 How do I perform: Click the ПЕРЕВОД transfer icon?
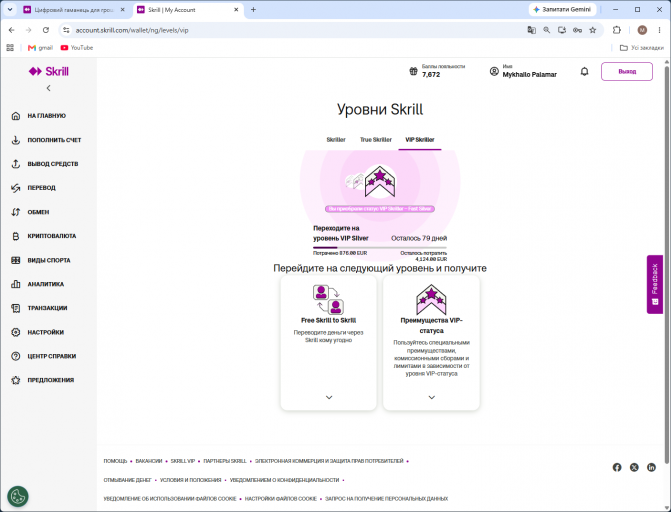16,188
